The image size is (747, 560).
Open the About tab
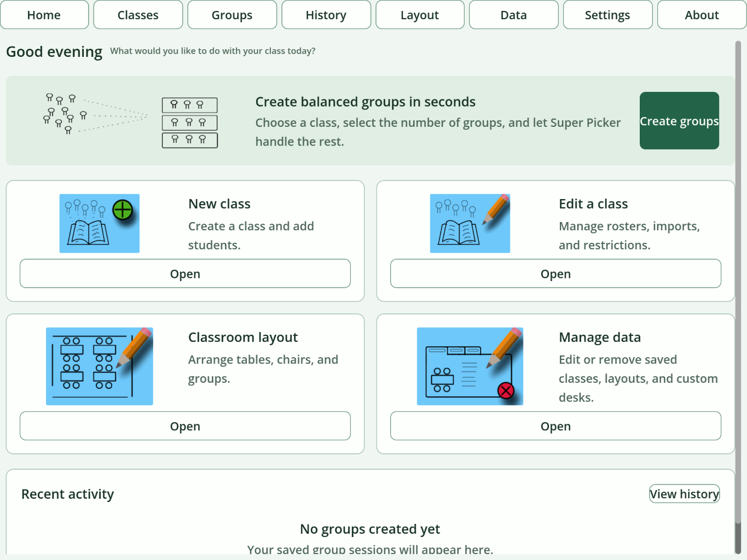702,15
